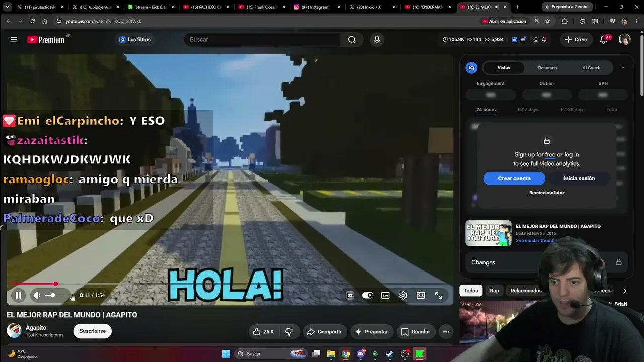
Task: Submit the YouTube search magnifier button
Action: 352,40
